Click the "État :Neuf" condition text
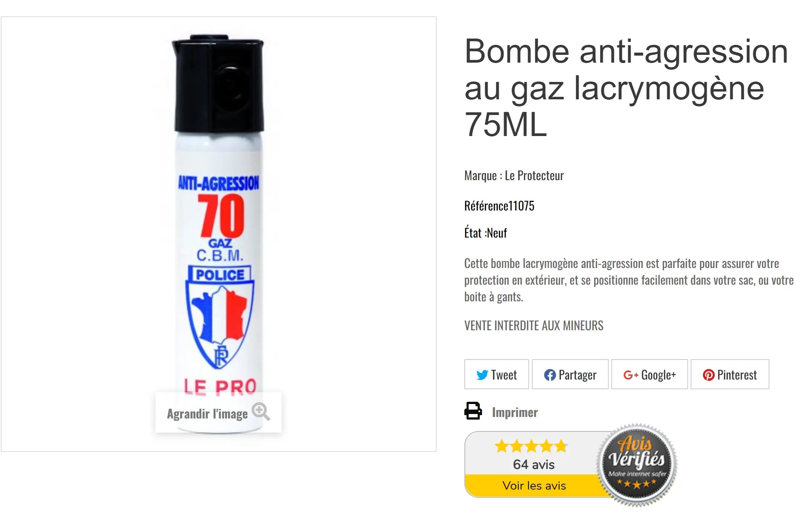The height and width of the screenshot is (523, 812). point(485,233)
